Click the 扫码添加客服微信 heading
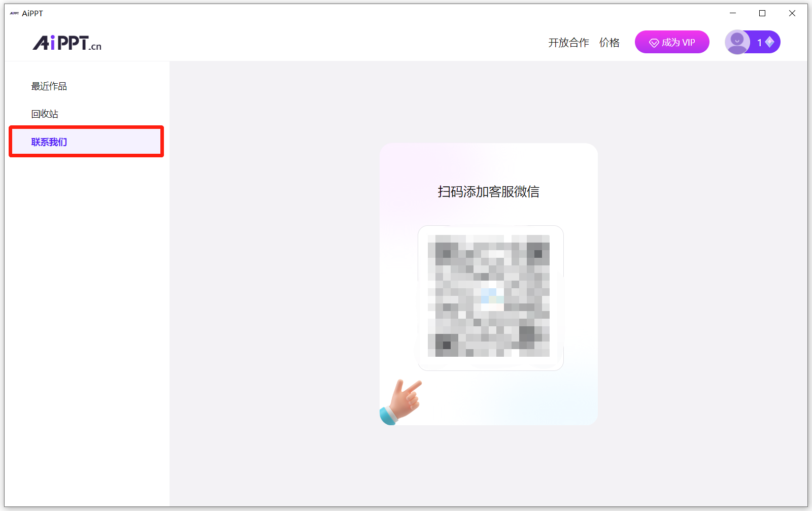 point(489,192)
